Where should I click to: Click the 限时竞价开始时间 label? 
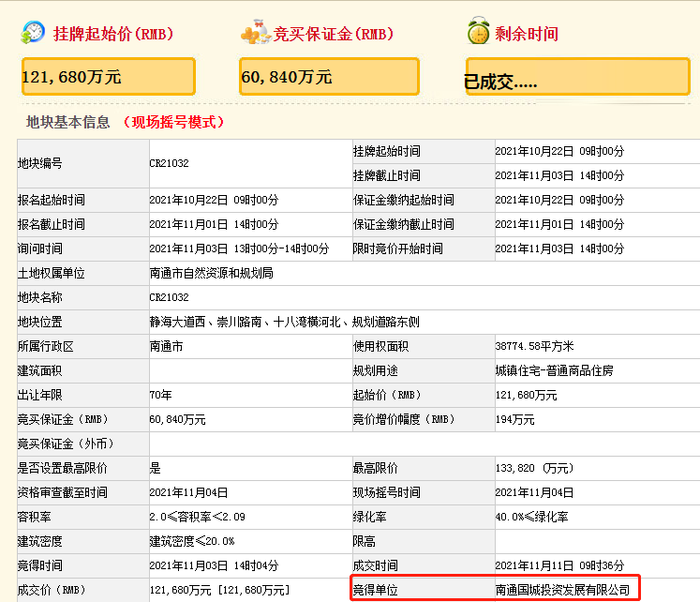(x=397, y=248)
